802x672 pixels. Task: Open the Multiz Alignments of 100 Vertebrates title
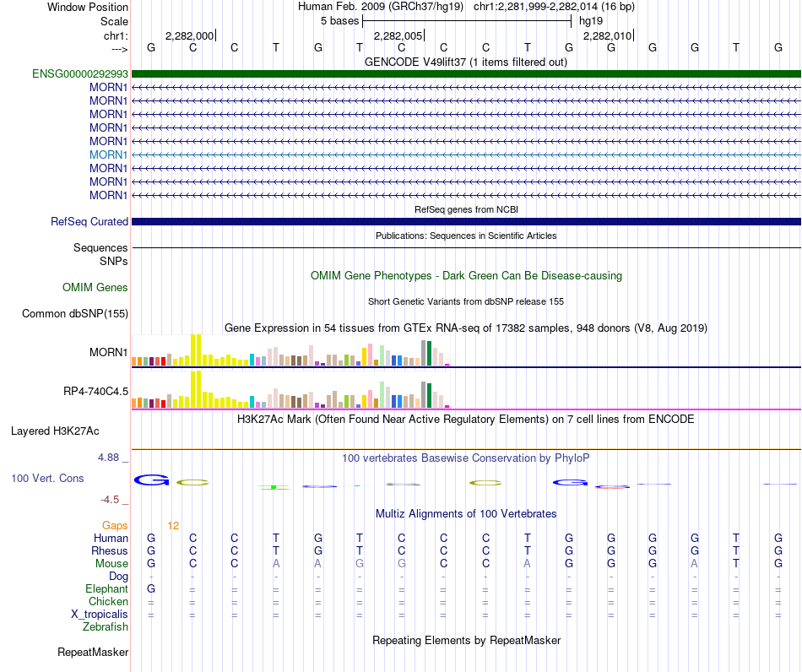click(x=466, y=513)
